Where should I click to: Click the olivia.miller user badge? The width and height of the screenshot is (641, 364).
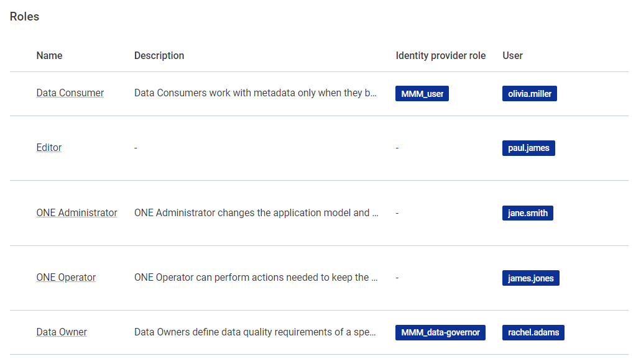pyautogui.click(x=529, y=93)
